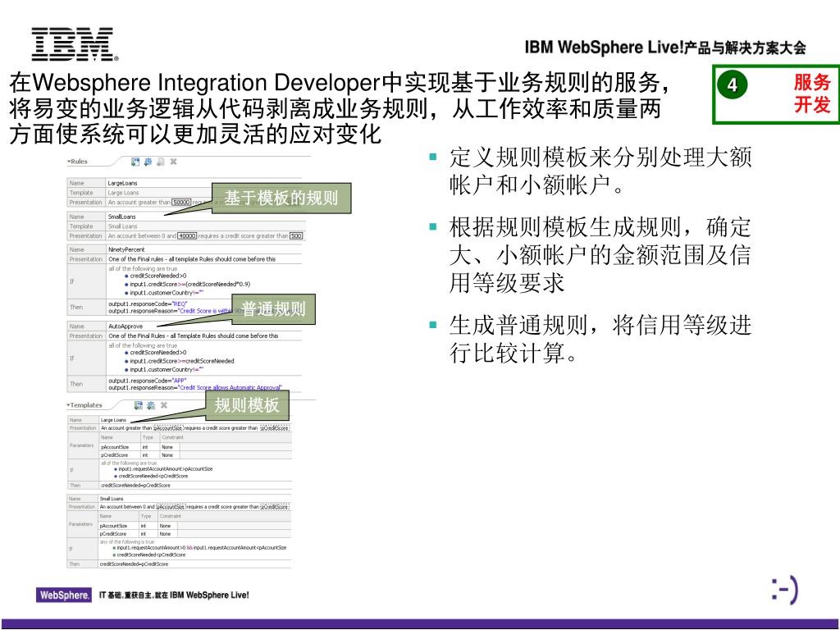
Task: Click the gear-shaped icon in the Rules toolbar
Action: coord(148,162)
